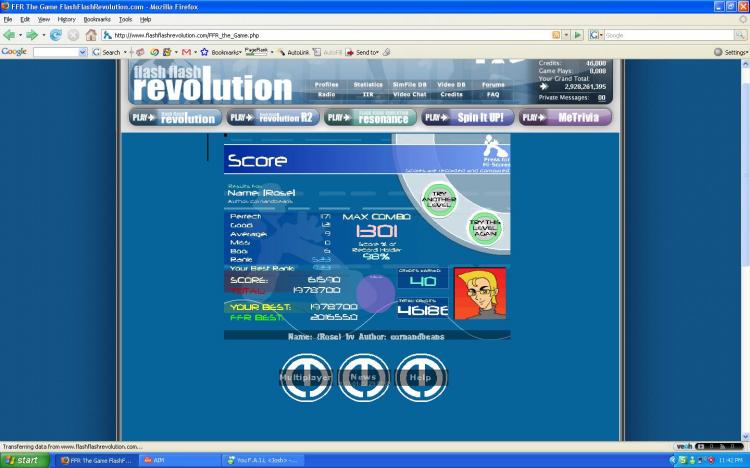
Task: Open the Bookmarks menu
Action: click(97, 20)
